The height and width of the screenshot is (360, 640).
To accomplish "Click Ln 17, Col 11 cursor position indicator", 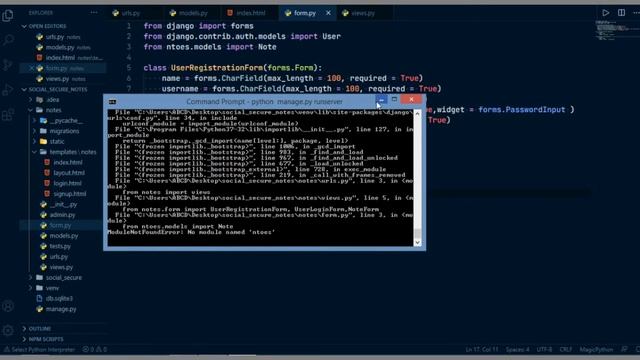I will pos(482,349).
